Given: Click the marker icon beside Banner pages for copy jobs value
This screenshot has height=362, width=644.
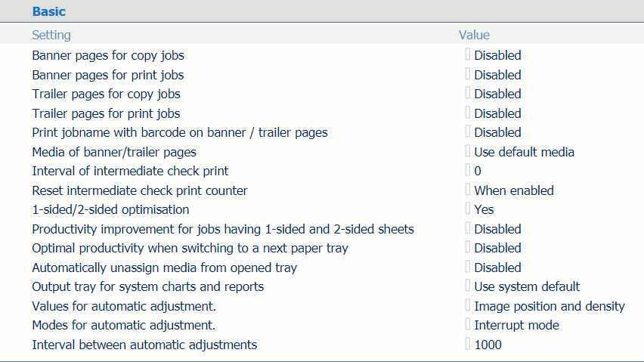Looking at the screenshot, I should click(468, 54).
